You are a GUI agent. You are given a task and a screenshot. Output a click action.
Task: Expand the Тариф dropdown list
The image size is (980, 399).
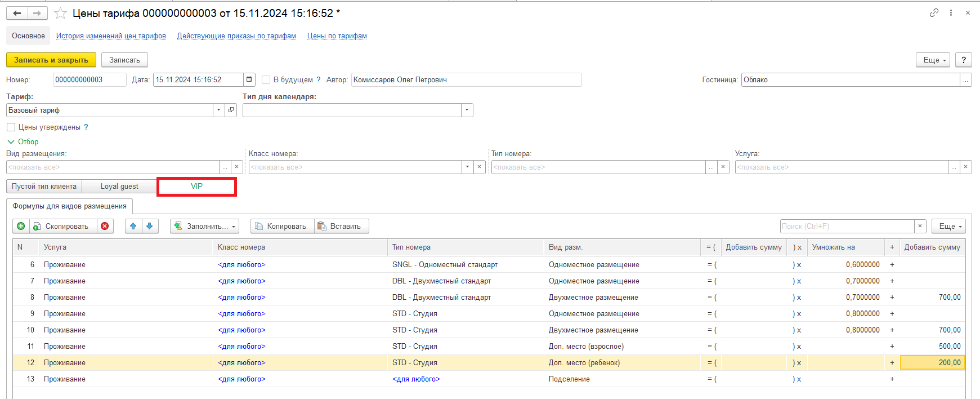pyautogui.click(x=218, y=110)
